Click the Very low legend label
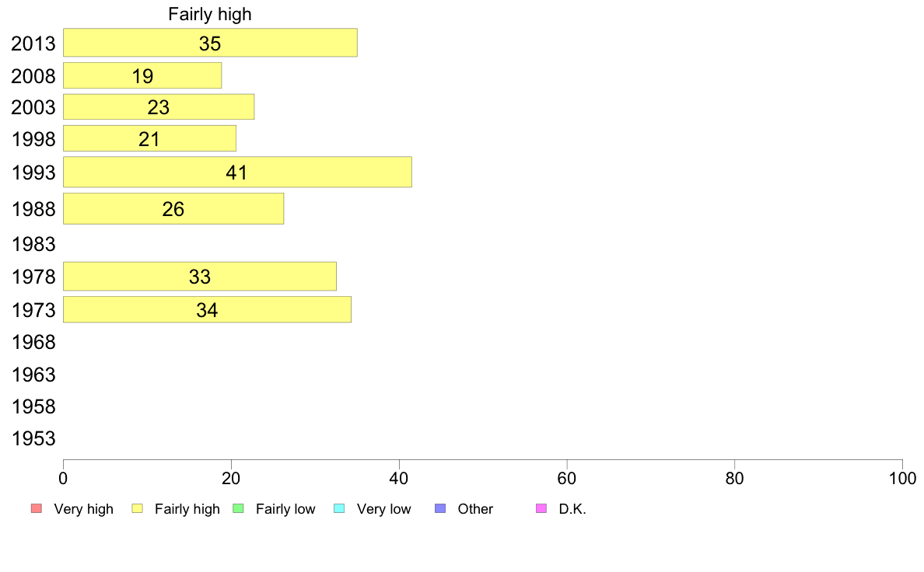 [383, 509]
